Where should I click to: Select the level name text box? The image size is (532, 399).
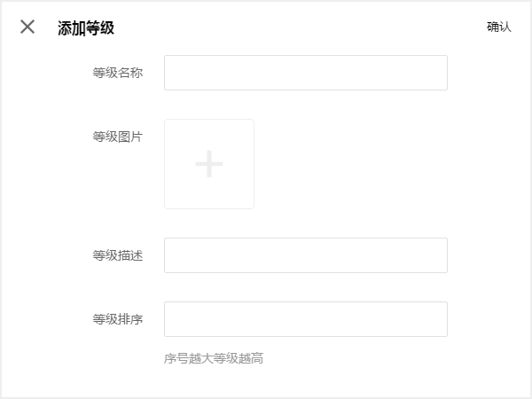pos(305,73)
